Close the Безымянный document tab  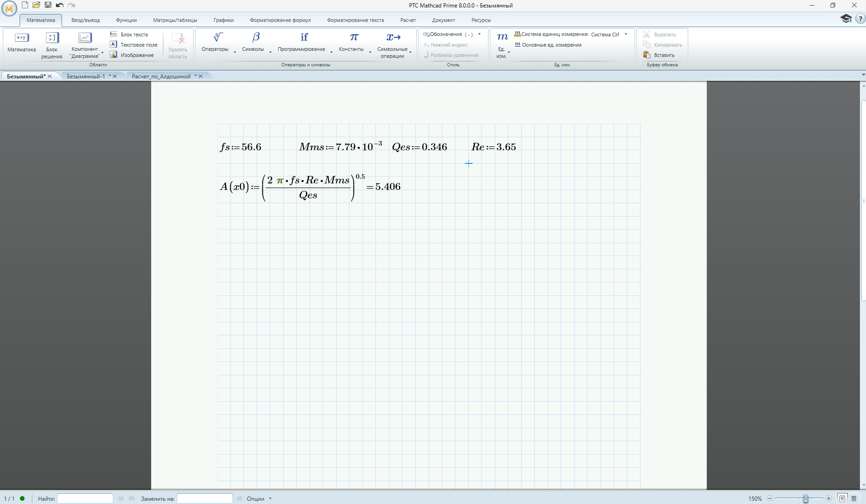pyautogui.click(x=50, y=76)
